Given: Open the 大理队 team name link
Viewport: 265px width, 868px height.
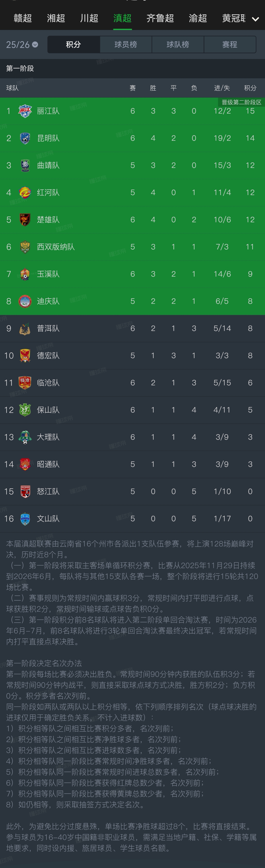Looking at the screenshot, I should click(x=48, y=437).
